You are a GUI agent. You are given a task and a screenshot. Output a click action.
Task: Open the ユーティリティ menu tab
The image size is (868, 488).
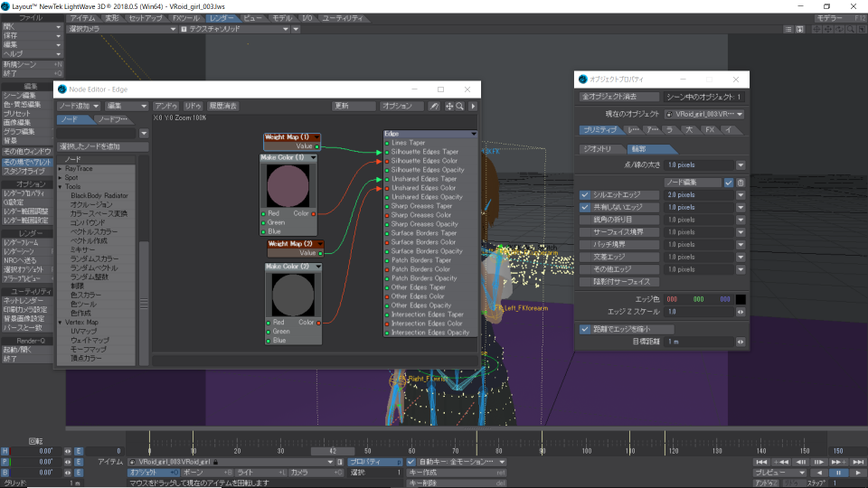pyautogui.click(x=343, y=18)
